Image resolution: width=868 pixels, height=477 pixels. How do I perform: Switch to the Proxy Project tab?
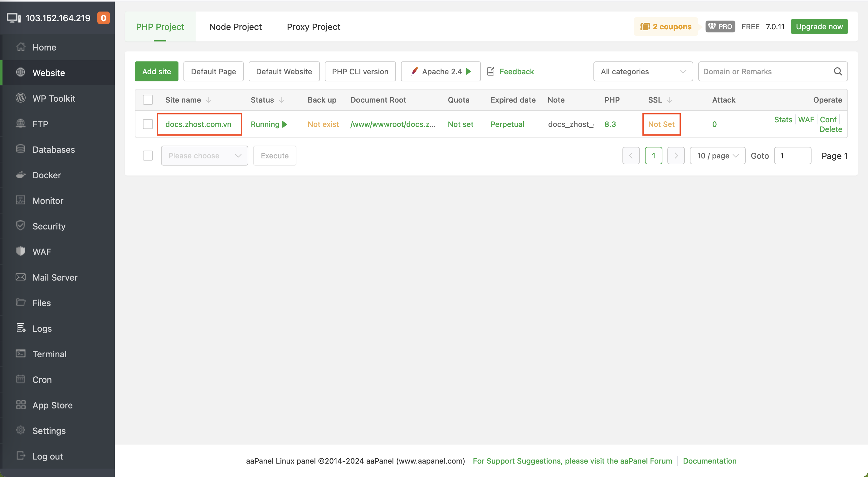point(313,26)
